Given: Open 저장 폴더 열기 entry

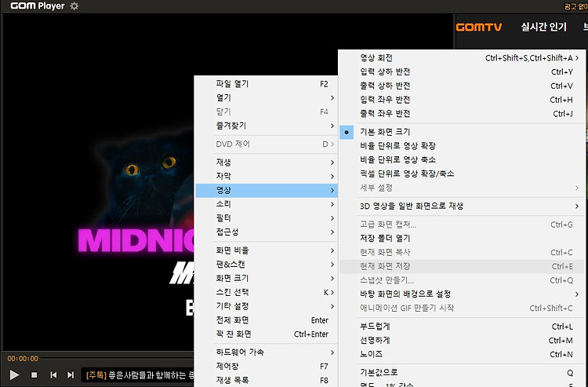Looking at the screenshot, I should [x=462, y=239].
